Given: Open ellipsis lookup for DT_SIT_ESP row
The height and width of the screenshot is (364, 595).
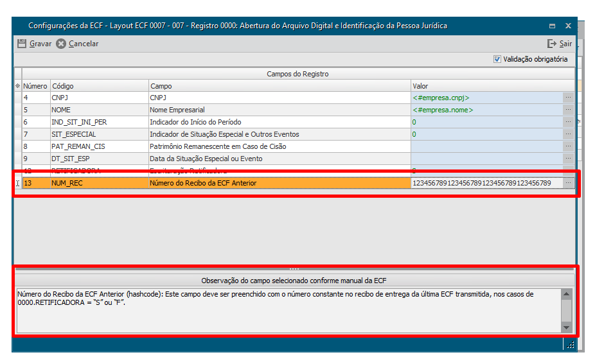Looking at the screenshot, I should (568, 159).
